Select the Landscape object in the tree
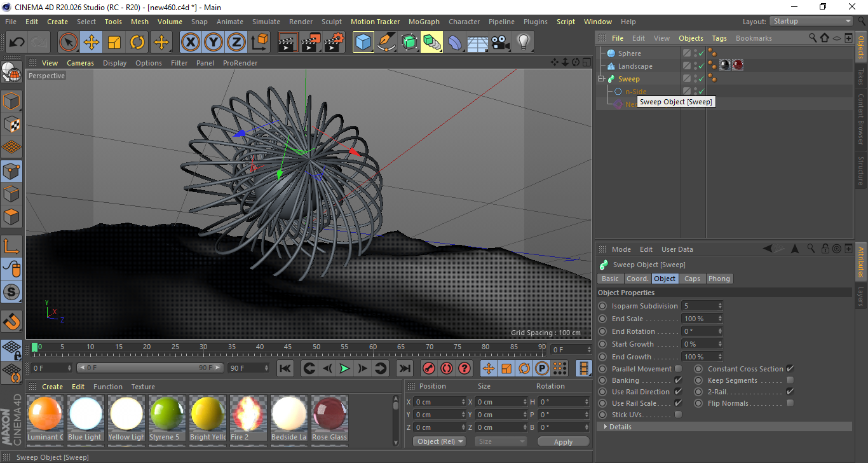The height and width of the screenshot is (463, 868). tap(635, 66)
